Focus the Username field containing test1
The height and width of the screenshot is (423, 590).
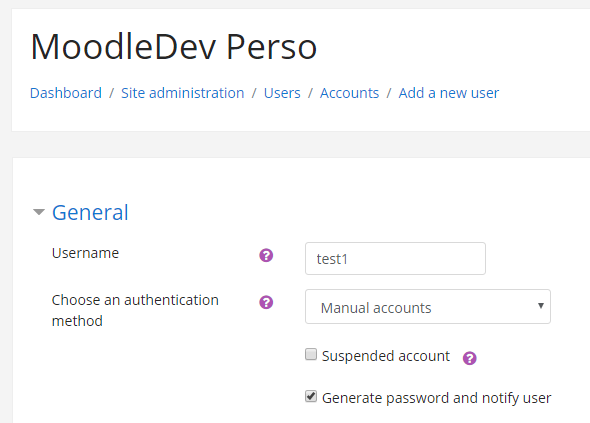(395, 259)
